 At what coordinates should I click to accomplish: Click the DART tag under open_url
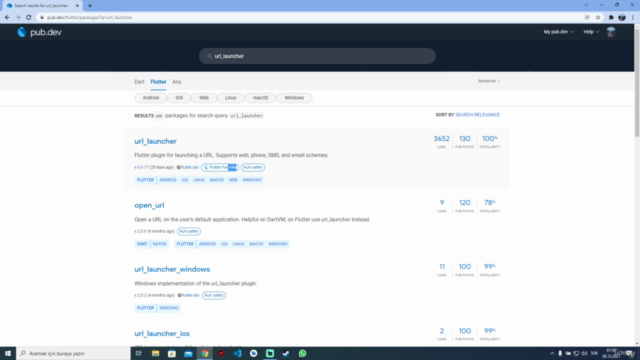[x=142, y=244]
